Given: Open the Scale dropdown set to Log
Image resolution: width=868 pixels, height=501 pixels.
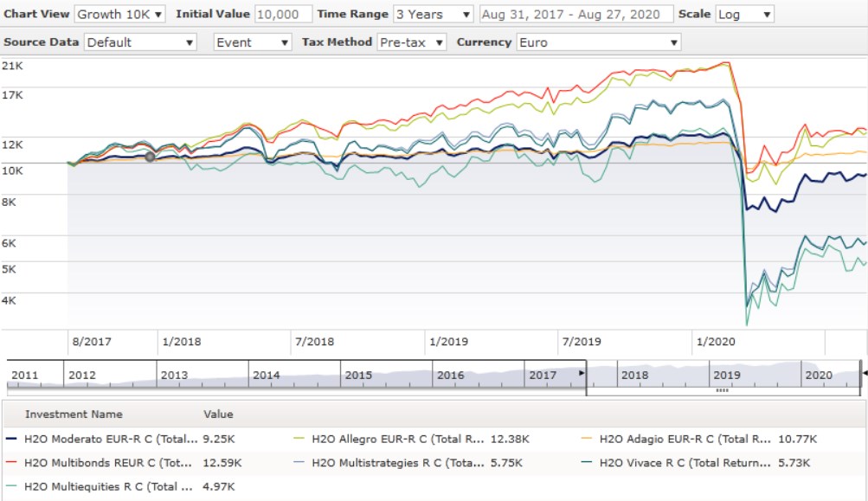Looking at the screenshot, I should pos(744,15).
